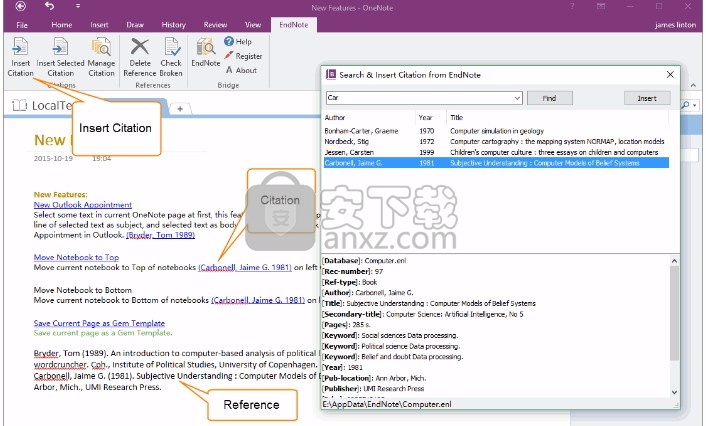The image size is (706, 426).
Task: Open the File menu
Action: 22,25
